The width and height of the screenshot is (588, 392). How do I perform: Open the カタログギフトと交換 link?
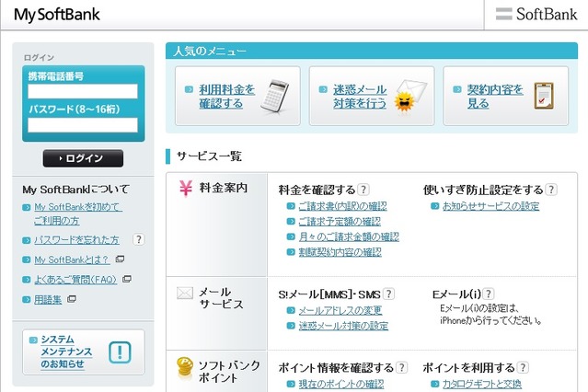(x=482, y=384)
